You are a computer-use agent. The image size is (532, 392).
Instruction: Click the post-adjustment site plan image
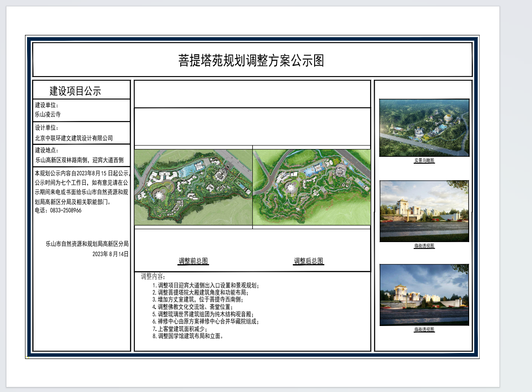click(311, 187)
